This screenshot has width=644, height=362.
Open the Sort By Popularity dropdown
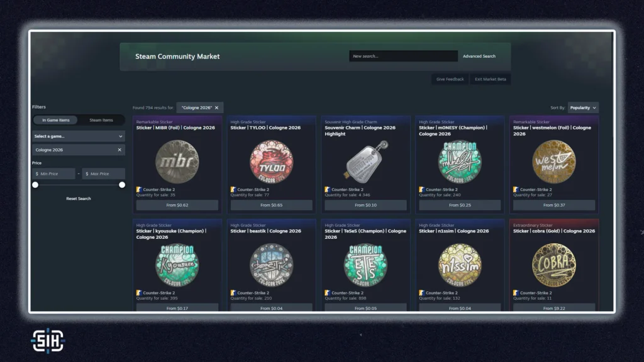pyautogui.click(x=583, y=107)
